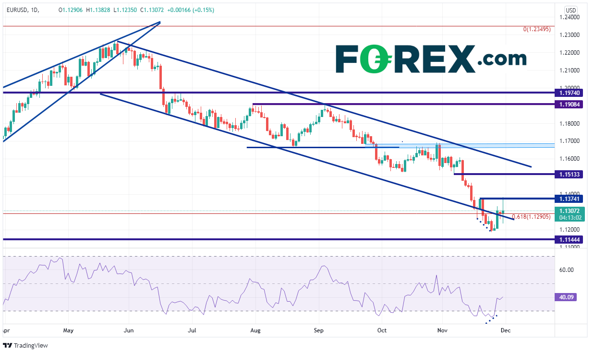Click the FOREX.com logo

[x=431, y=59]
